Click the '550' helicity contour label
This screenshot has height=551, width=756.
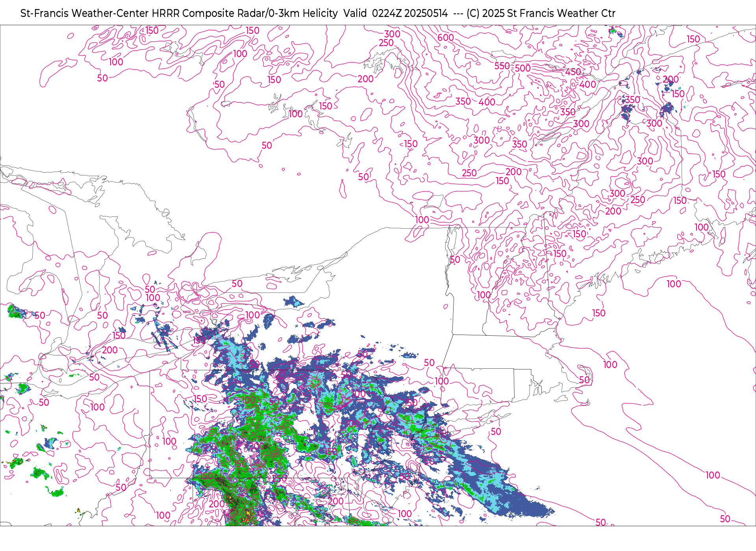(x=502, y=66)
